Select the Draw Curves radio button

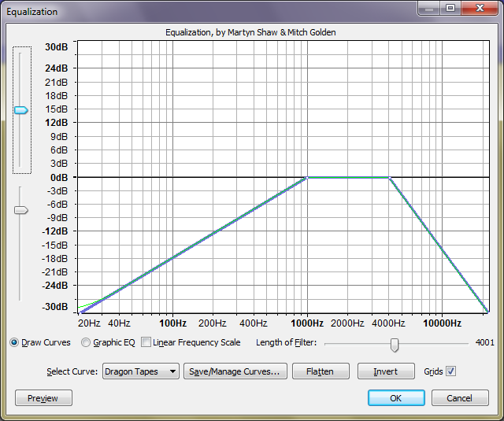point(14,343)
